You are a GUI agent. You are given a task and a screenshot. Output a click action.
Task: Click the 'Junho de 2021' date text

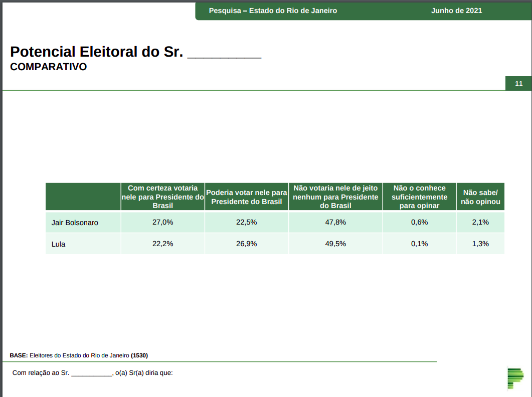click(x=456, y=11)
